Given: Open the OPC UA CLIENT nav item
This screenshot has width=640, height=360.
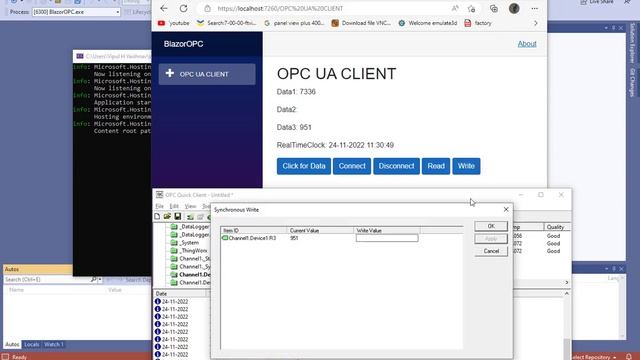Looking at the screenshot, I should tap(207, 74).
